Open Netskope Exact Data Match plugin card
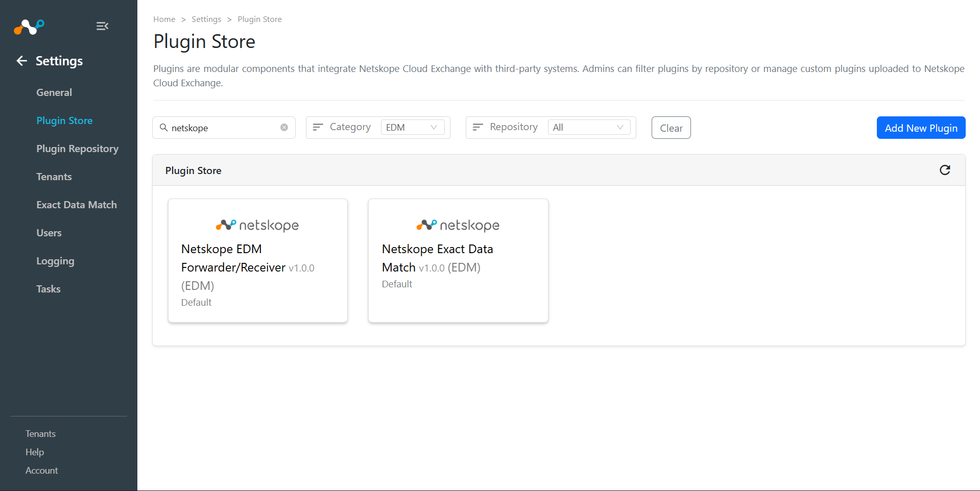Viewport: 980px width, 491px height. click(x=458, y=261)
